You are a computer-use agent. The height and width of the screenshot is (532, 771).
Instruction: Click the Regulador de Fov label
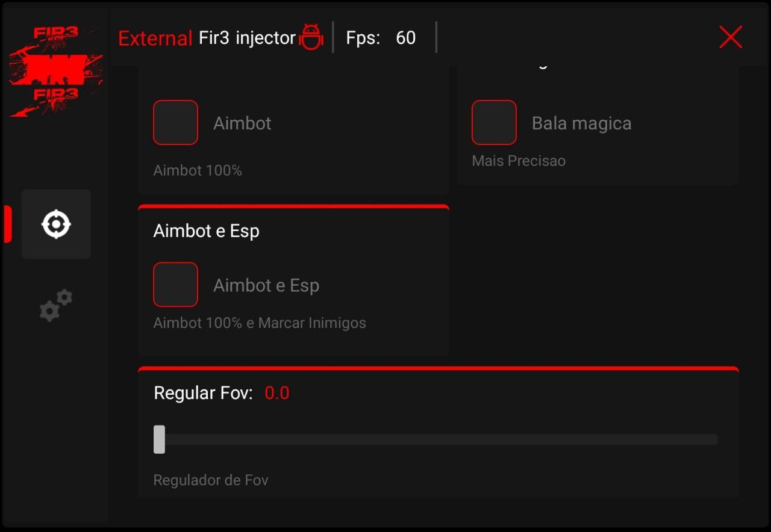(211, 480)
